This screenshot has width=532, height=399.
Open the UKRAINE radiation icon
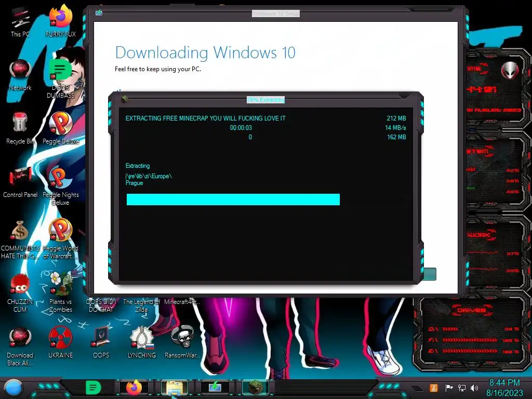tap(60, 342)
